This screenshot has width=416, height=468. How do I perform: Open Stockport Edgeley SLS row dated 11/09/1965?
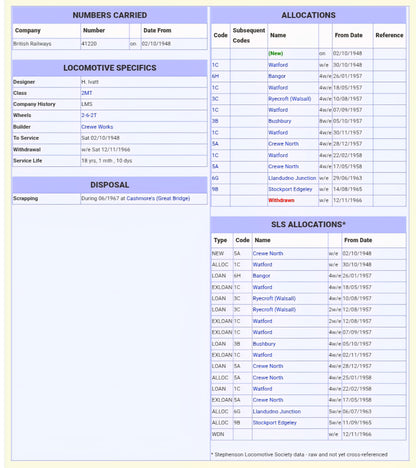pyautogui.click(x=274, y=422)
